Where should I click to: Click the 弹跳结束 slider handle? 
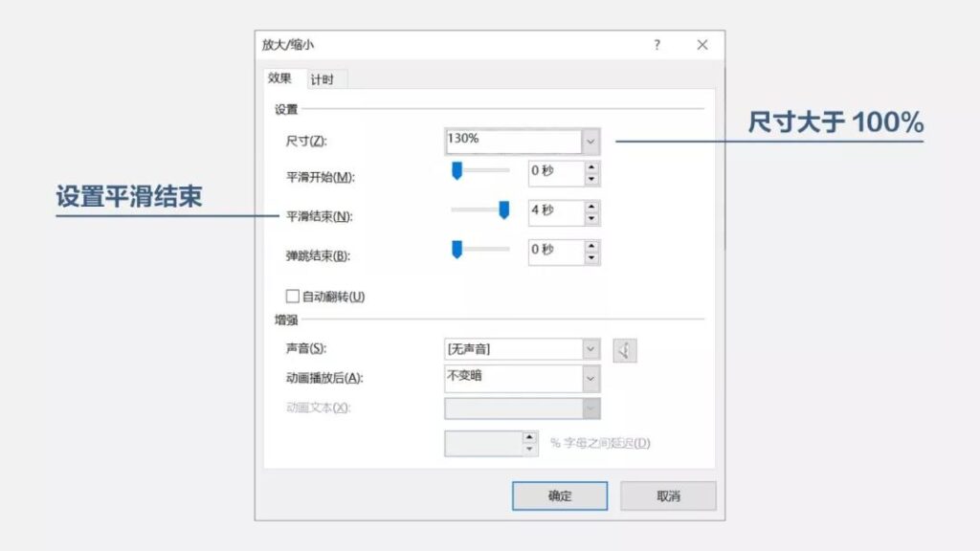pyautogui.click(x=457, y=250)
